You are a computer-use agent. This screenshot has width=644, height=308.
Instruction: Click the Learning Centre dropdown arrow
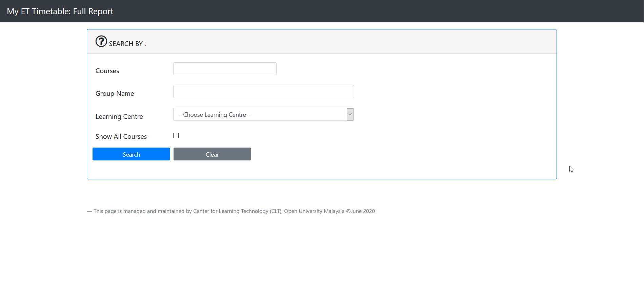tap(350, 114)
